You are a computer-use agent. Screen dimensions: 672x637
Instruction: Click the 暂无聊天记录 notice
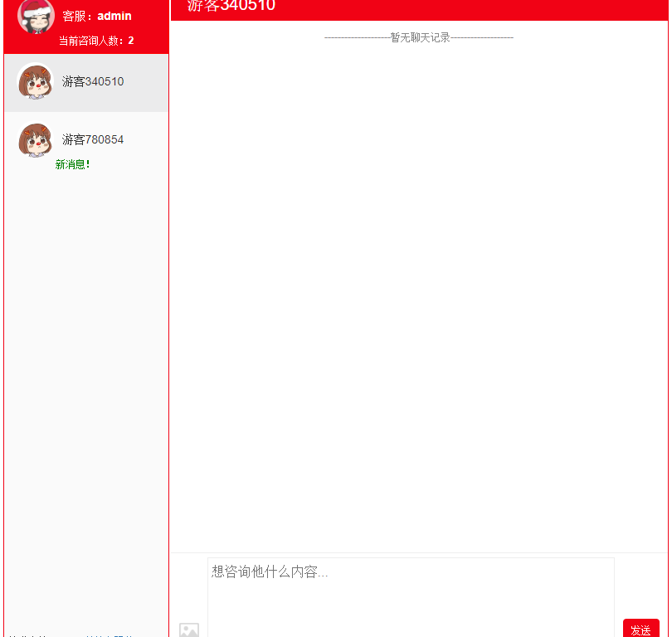(419, 37)
